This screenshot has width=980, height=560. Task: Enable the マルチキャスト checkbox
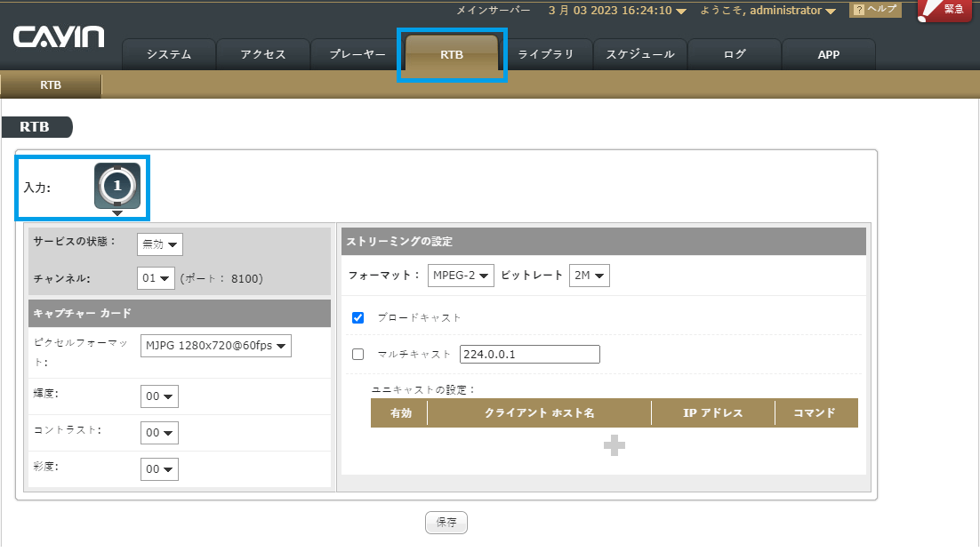[x=358, y=355]
